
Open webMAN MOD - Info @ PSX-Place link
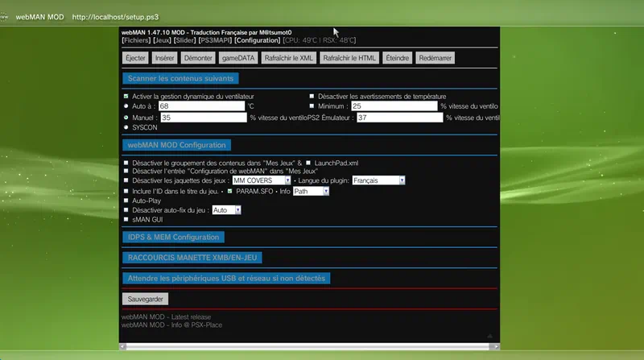[x=171, y=325]
